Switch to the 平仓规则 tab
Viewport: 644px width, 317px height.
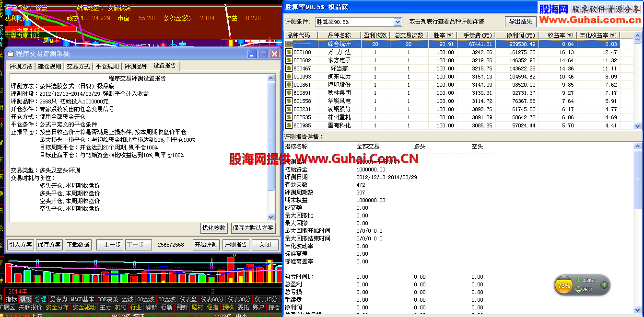[x=107, y=66]
